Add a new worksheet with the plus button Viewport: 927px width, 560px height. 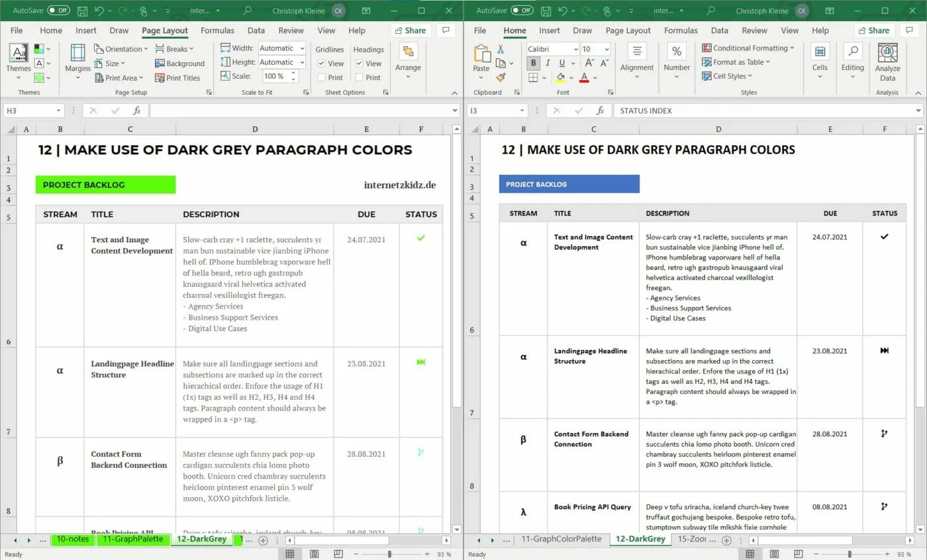262,541
